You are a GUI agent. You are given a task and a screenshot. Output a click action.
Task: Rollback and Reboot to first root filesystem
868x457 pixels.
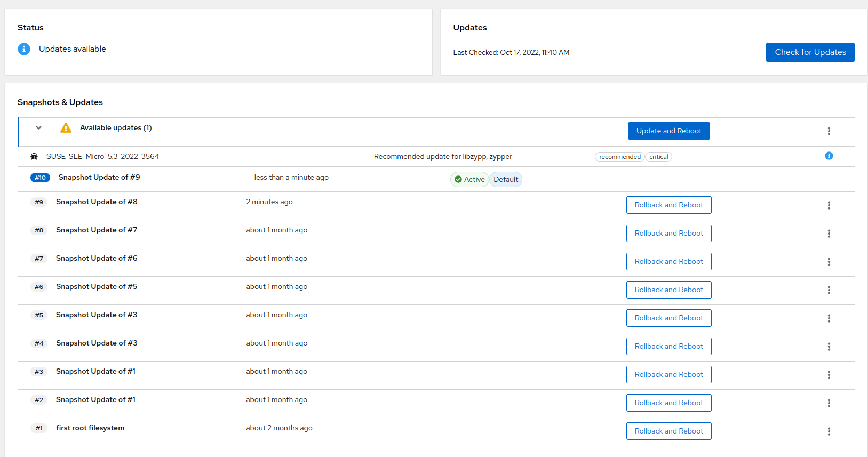point(669,431)
